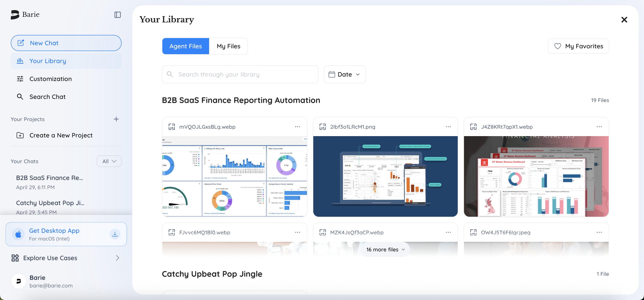Open options menu for OW4J5T6F6Igr.jpeg

(599, 232)
